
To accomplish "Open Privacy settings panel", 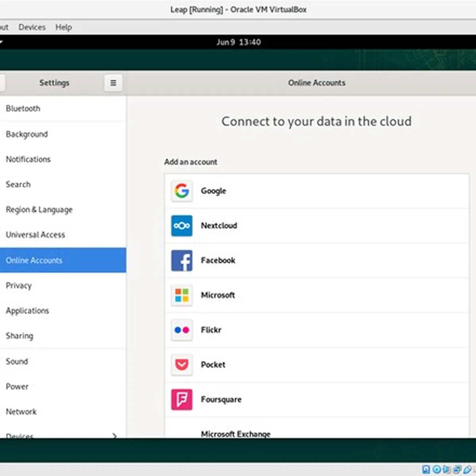I will tap(63, 286).
